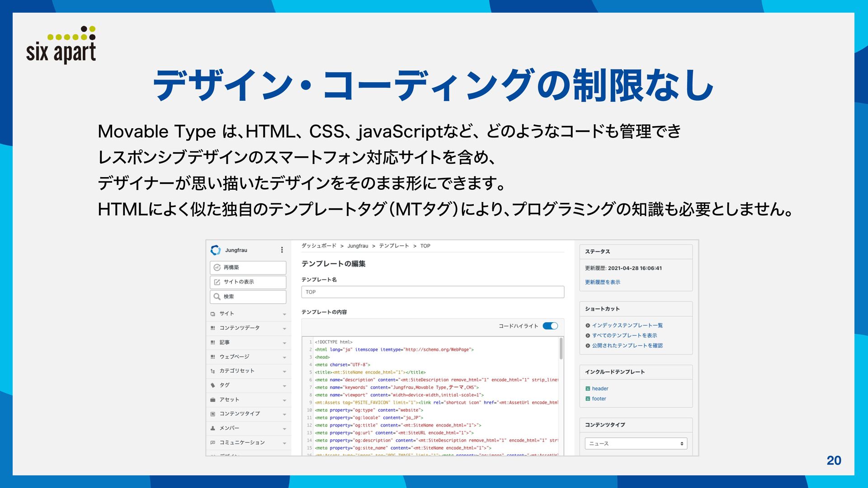Screen dimensions: 868x488
Task: Expand the メンバー menu arrow
Action: point(284,429)
